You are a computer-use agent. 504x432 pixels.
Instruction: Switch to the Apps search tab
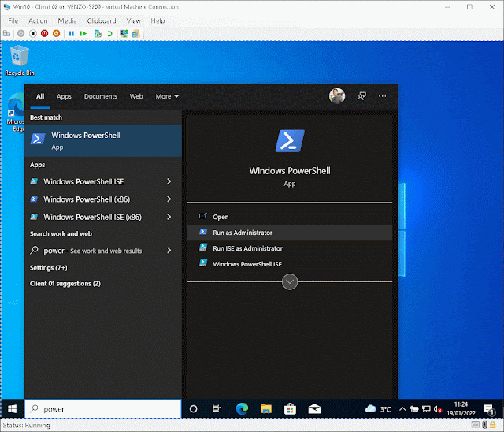pos(64,96)
